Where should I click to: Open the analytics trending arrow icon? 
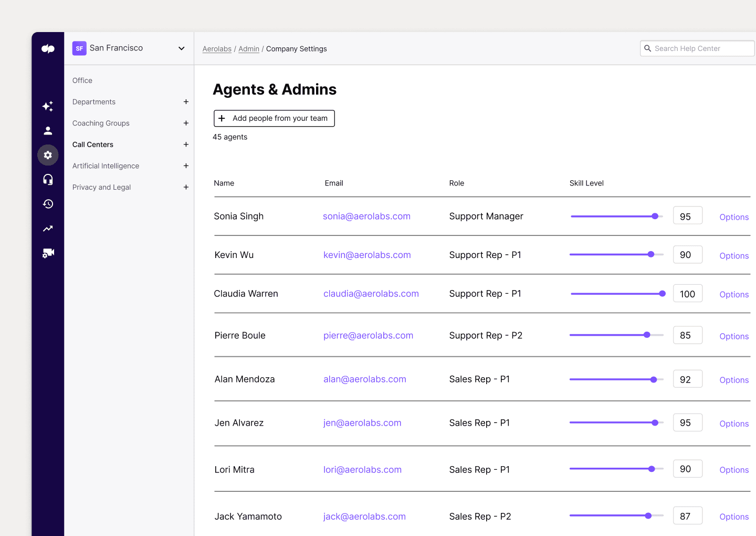(x=48, y=228)
